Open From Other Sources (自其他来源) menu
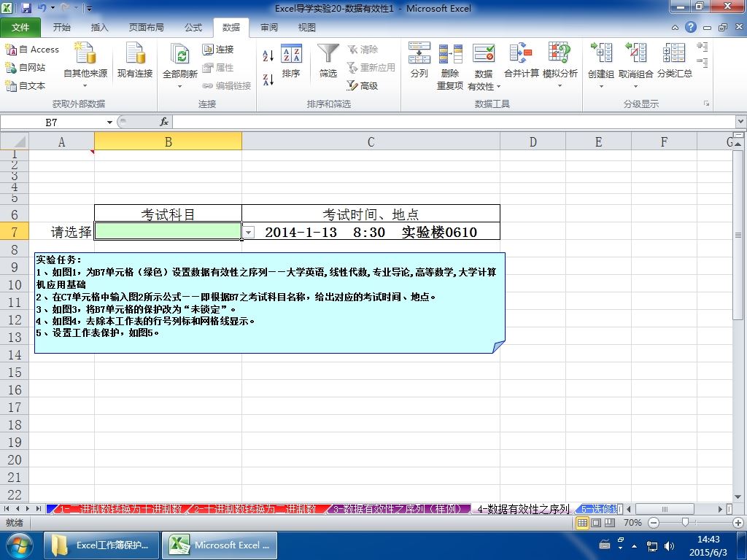Viewport: 747px width, 560px height. click(85, 65)
